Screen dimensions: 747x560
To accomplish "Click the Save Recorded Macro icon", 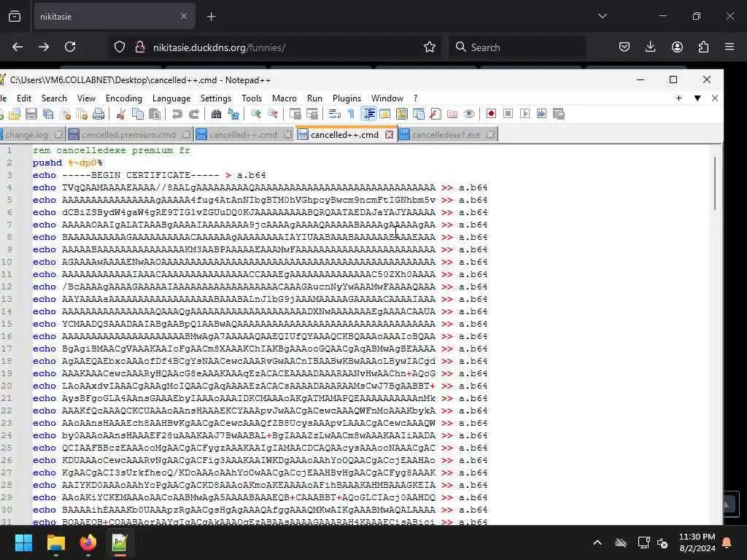I will point(558,114).
